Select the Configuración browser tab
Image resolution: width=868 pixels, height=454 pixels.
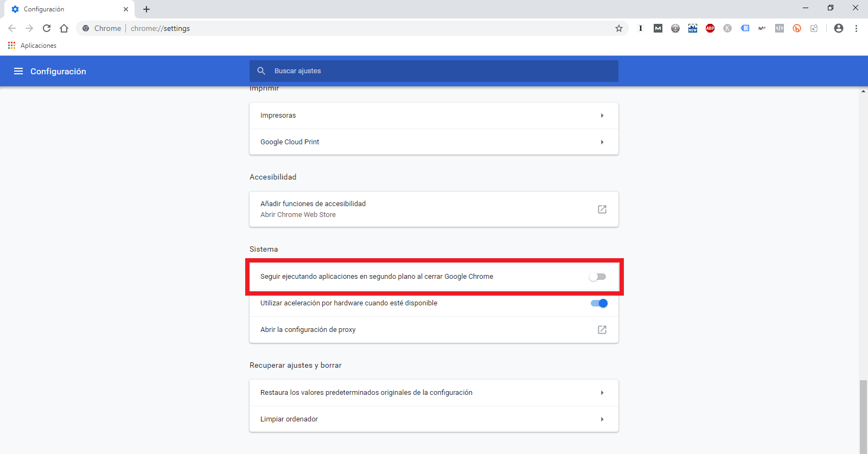[x=69, y=9]
